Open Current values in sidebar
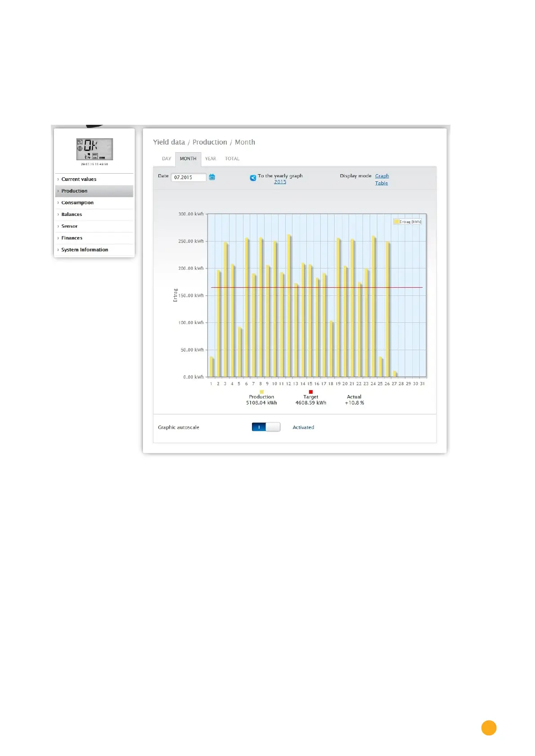Viewport: 535px width, 756px height. pos(94,179)
